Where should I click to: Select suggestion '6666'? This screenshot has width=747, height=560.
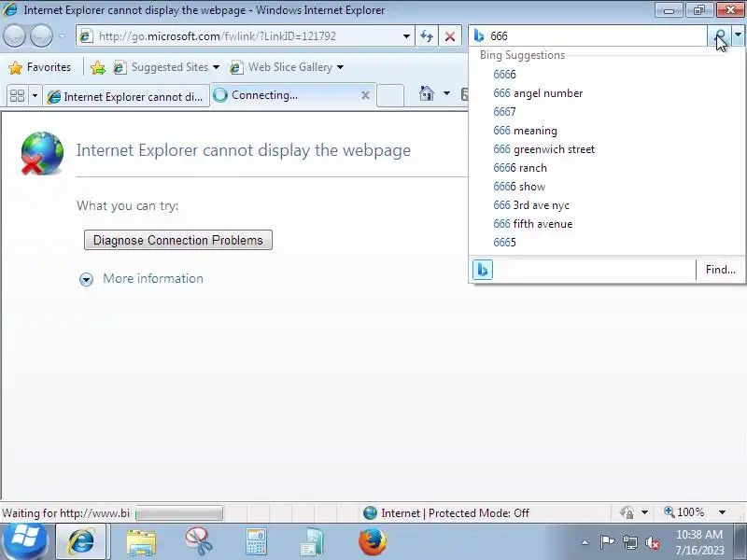pyautogui.click(x=607, y=75)
